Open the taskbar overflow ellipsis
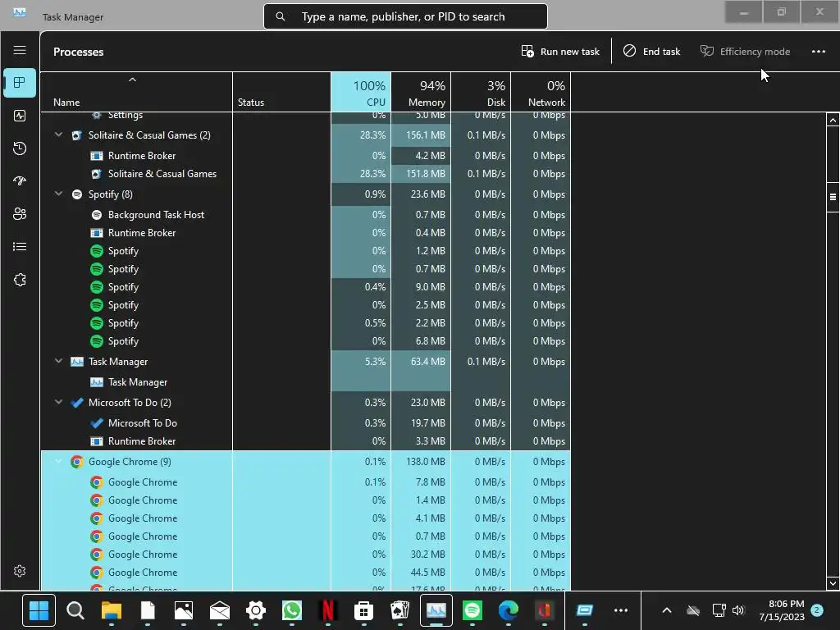The width and height of the screenshot is (840, 630). tap(620, 609)
